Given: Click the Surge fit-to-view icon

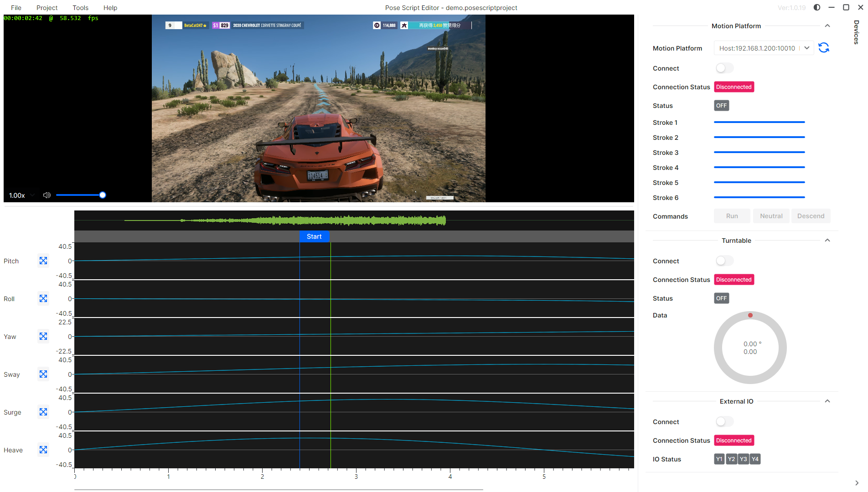Looking at the screenshot, I should (43, 412).
